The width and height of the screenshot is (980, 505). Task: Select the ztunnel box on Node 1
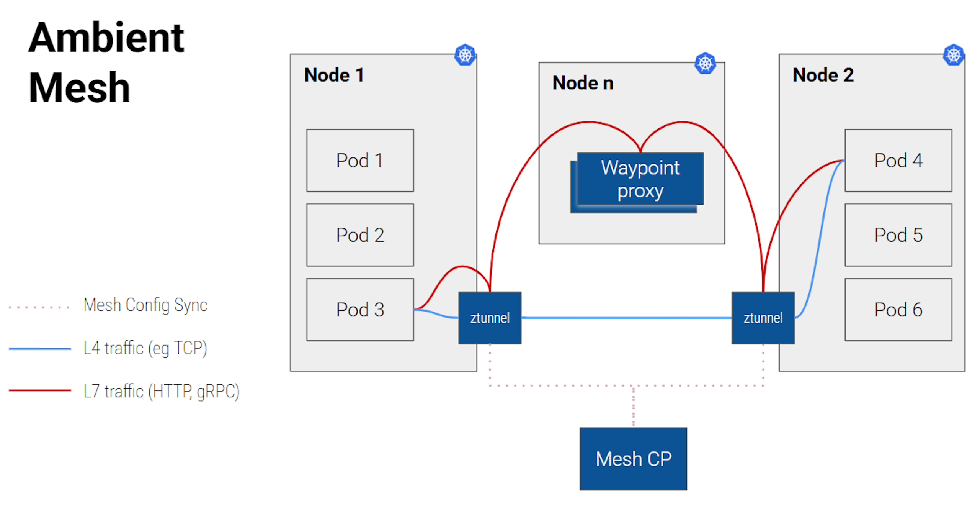click(490, 318)
